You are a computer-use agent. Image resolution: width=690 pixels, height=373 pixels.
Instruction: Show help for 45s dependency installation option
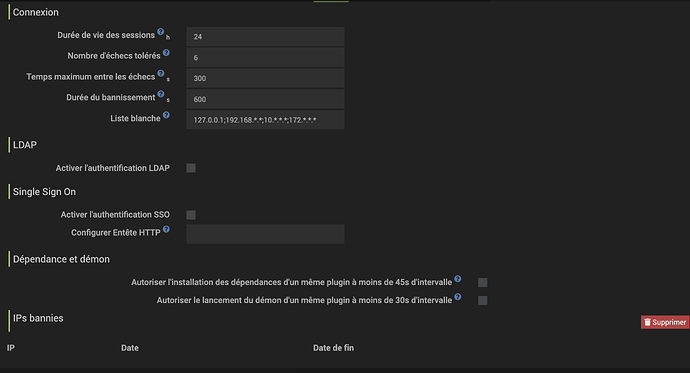[458, 279]
